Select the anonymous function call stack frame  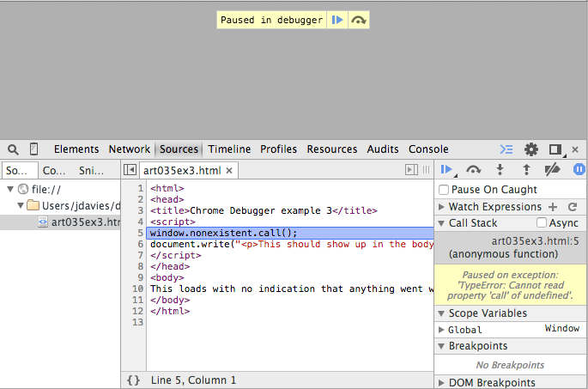(511, 247)
